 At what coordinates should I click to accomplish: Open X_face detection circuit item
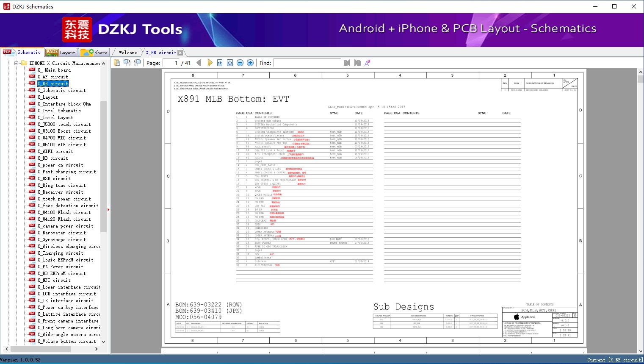click(x=68, y=206)
